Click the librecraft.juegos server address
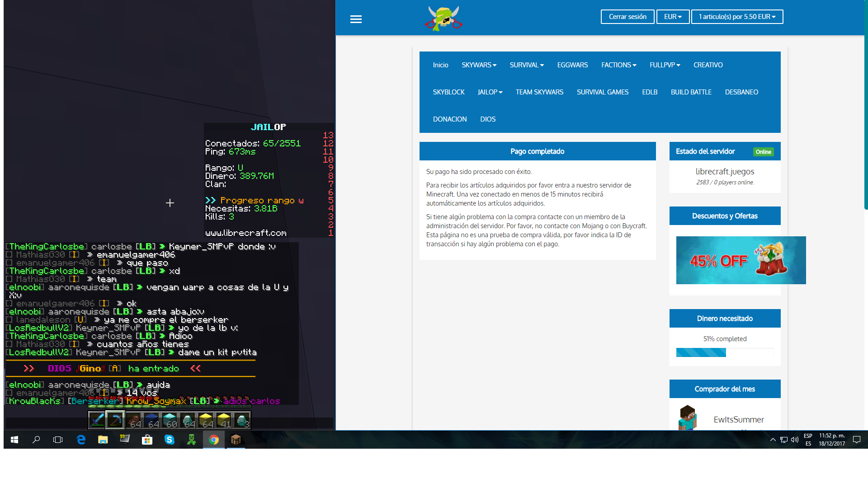 tap(725, 172)
